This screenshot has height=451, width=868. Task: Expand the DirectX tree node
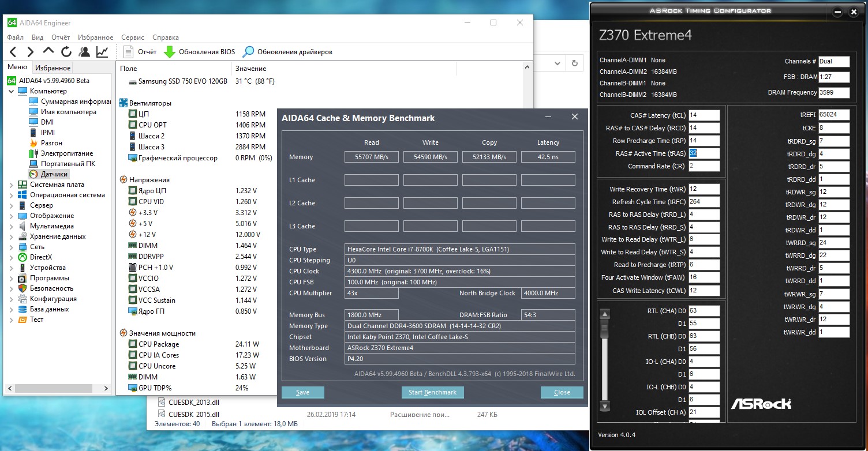click(11, 257)
